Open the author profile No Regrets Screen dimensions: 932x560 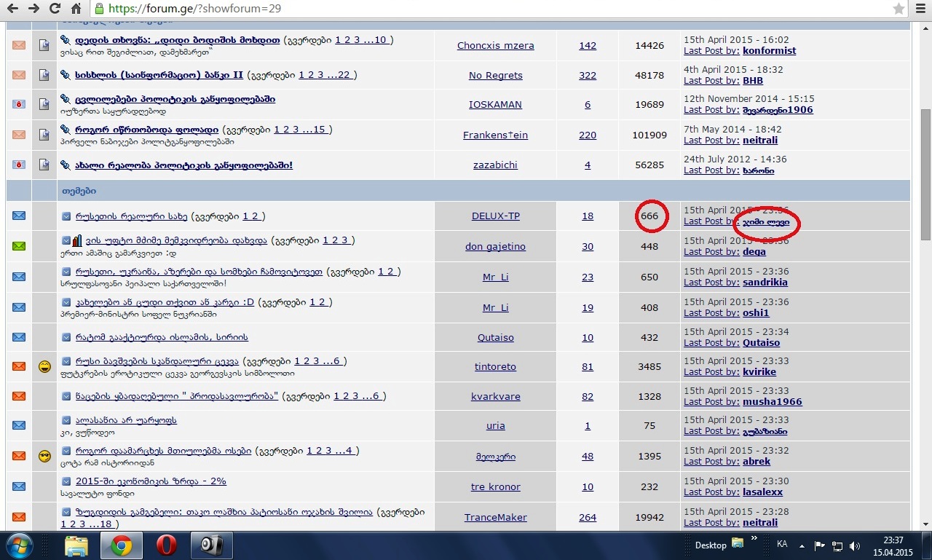495,75
